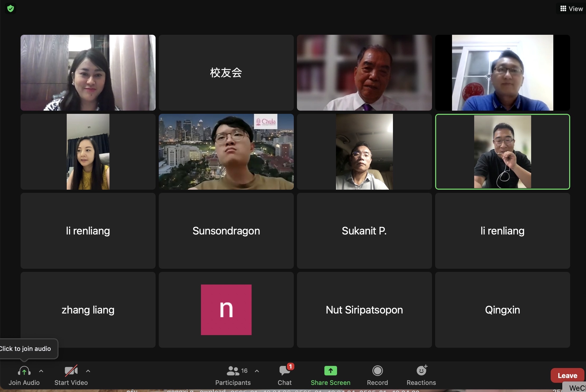Click the active speaker tile outlined in green
586x392 pixels.
pos(502,152)
